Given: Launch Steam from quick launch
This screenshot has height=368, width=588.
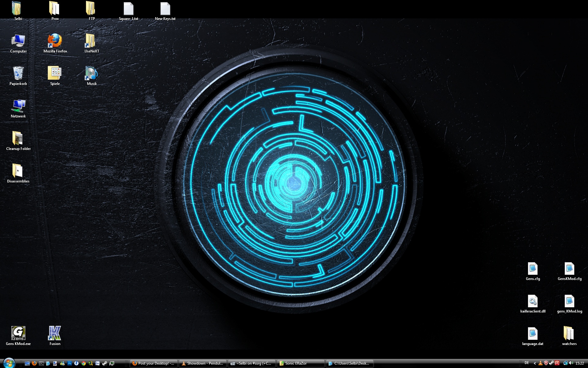Looking at the screenshot, I should pos(104,363).
